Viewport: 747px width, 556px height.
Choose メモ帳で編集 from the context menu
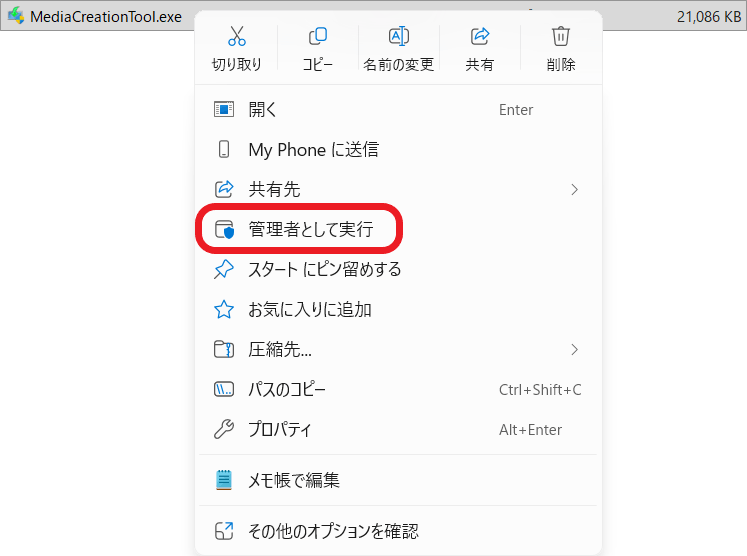tap(294, 481)
